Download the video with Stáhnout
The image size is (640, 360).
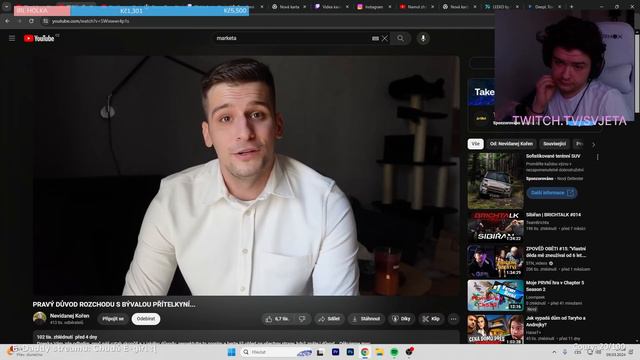(x=366, y=319)
